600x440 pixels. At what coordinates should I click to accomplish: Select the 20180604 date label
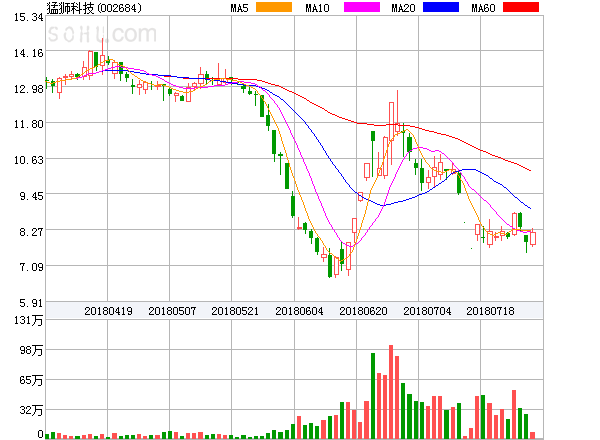(x=299, y=311)
